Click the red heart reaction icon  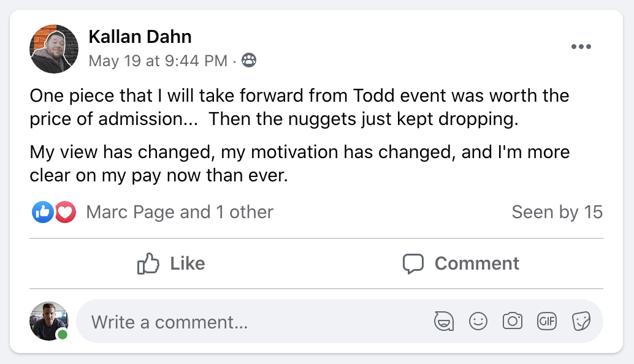[65, 212]
